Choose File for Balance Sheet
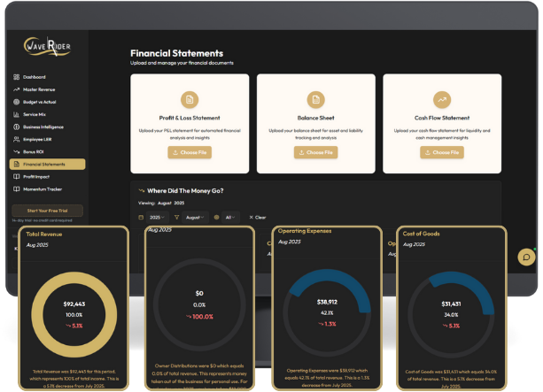The height and width of the screenshot is (392, 543). pos(316,152)
